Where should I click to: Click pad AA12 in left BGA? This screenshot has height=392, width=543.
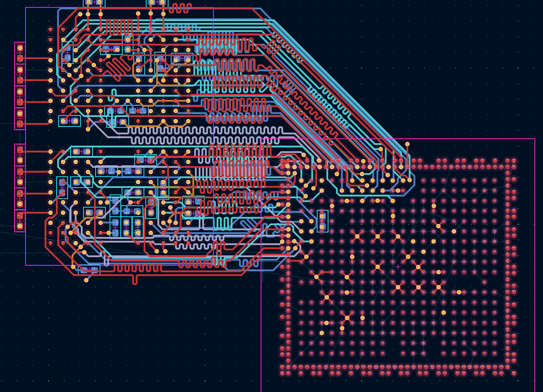click(51, 39)
